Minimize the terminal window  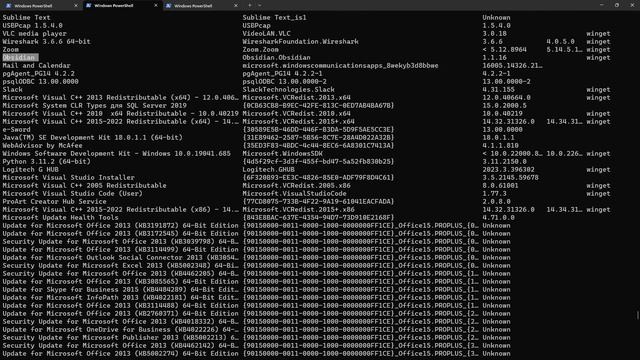602,5
